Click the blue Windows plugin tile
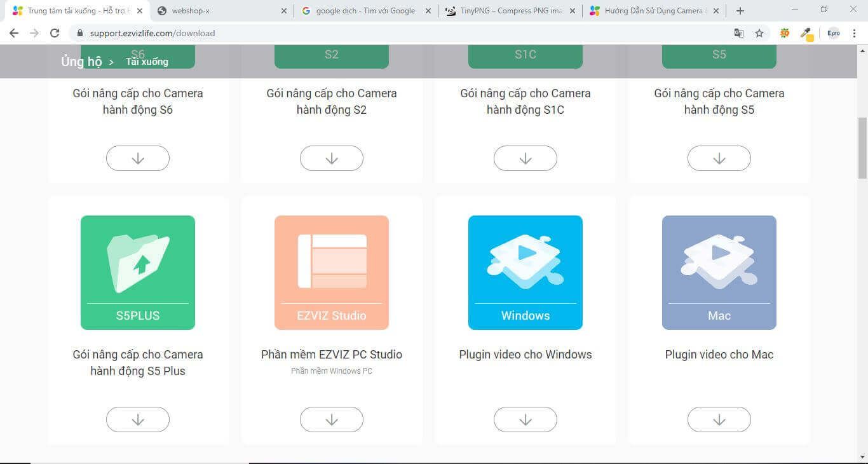The image size is (868, 464). (x=526, y=273)
